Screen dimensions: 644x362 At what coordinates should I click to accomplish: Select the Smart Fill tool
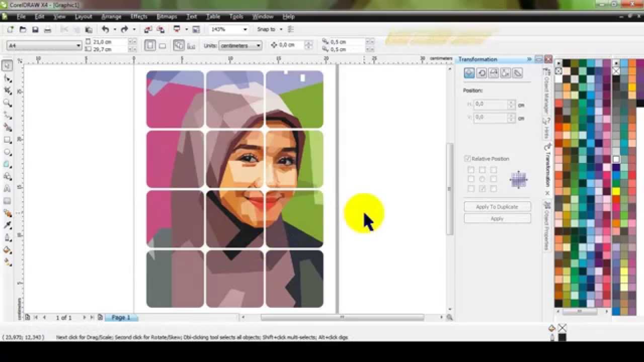coord(8,127)
